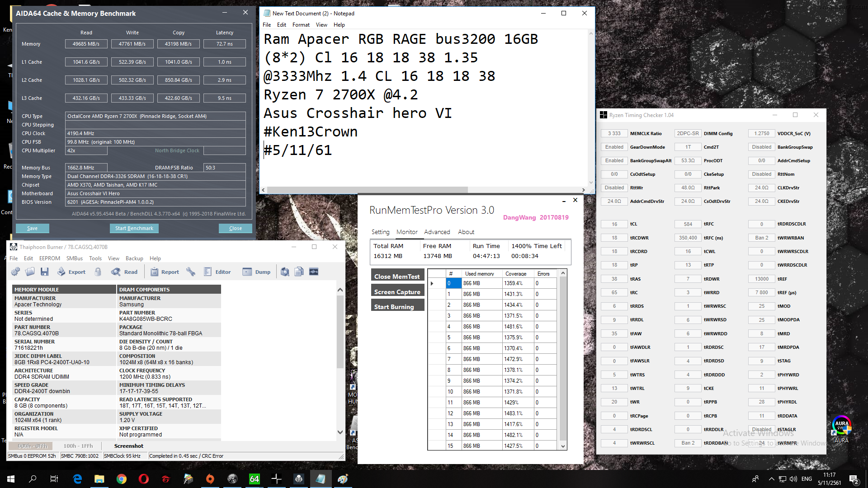This screenshot has width=868, height=488.
Task: Switch to the Setting tab in RunMemTestPro
Action: [380, 232]
